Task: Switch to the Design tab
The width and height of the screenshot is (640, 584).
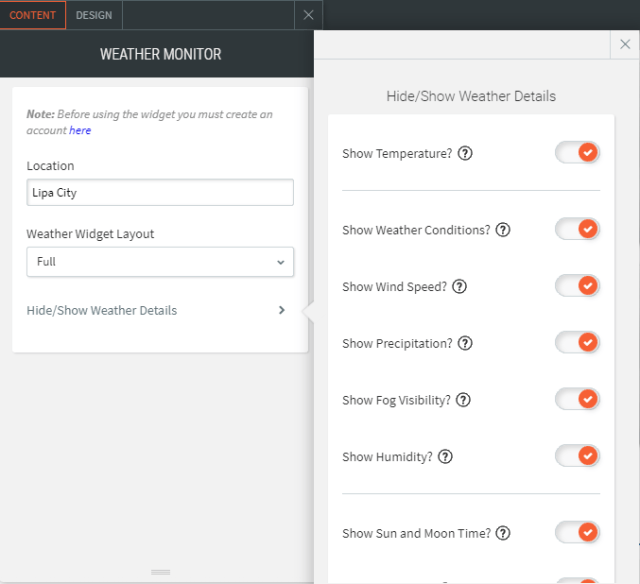Action: pos(94,15)
